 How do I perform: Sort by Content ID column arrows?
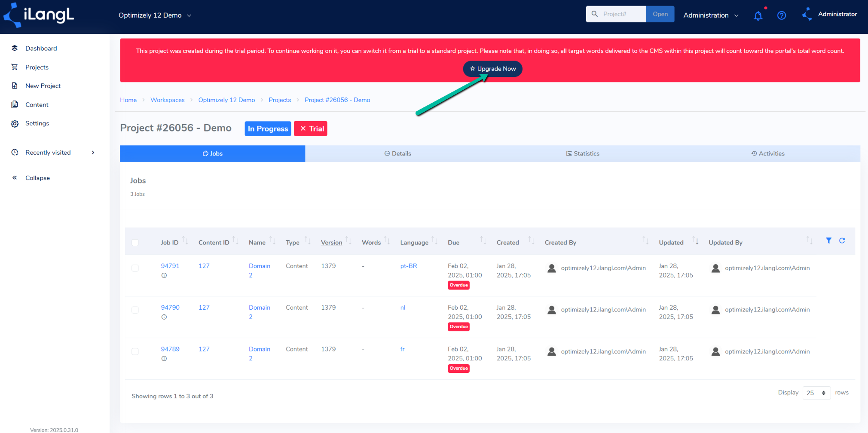pos(235,241)
